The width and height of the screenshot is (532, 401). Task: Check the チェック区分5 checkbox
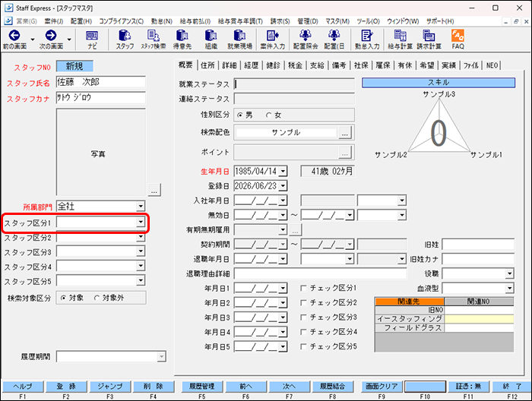tap(304, 346)
